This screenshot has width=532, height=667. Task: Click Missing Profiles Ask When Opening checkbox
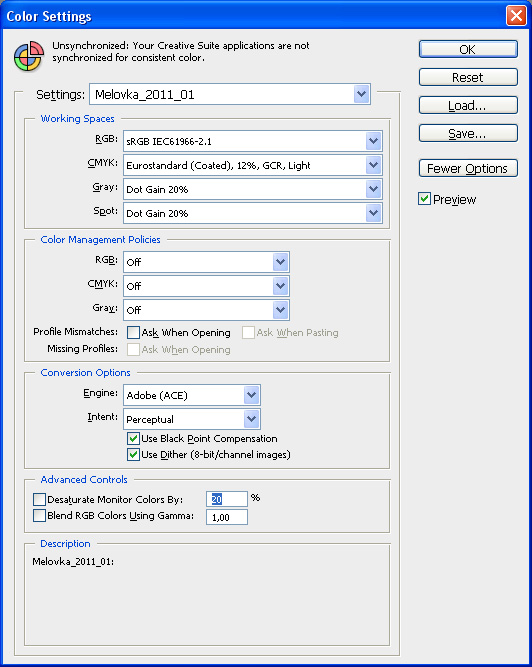tap(134, 349)
